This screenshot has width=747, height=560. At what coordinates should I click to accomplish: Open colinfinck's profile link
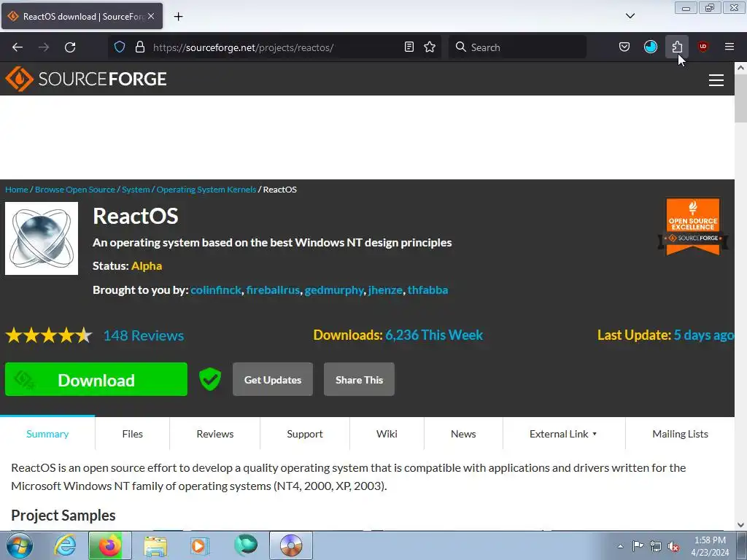click(x=216, y=290)
